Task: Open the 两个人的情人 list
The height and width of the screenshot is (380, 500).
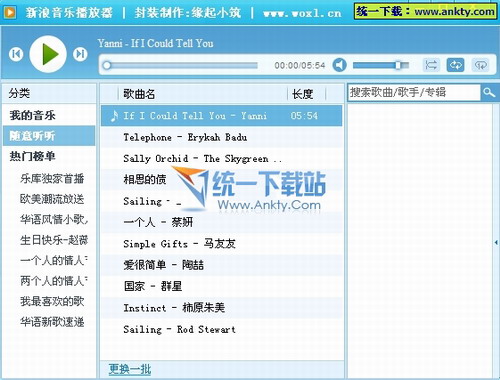Action: 54,281
